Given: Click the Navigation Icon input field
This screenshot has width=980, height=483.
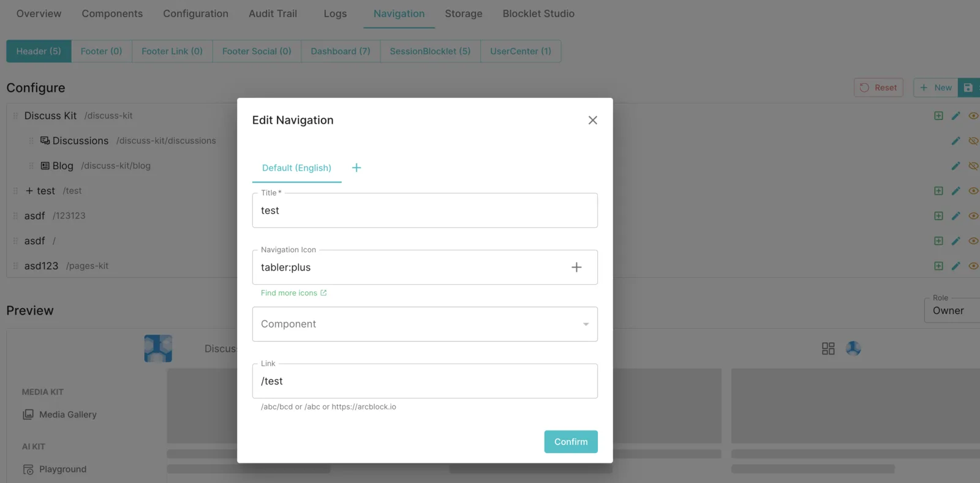Looking at the screenshot, I should click(425, 267).
